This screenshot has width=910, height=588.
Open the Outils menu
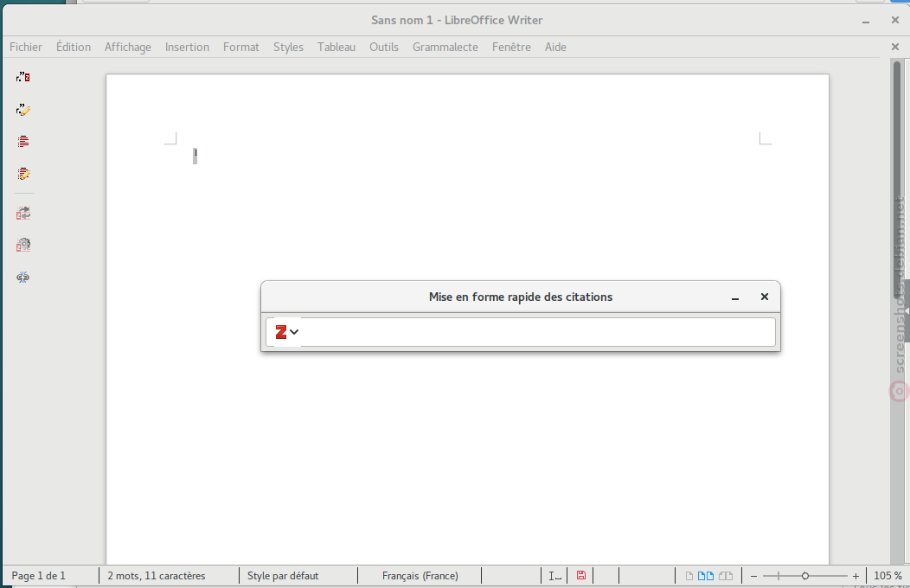coord(383,47)
